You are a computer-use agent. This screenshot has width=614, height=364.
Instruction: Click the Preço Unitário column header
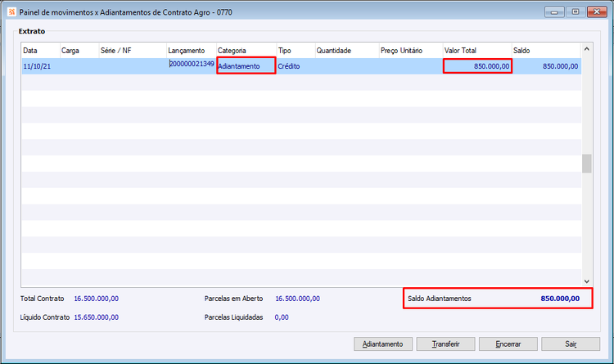[x=411, y=51]
